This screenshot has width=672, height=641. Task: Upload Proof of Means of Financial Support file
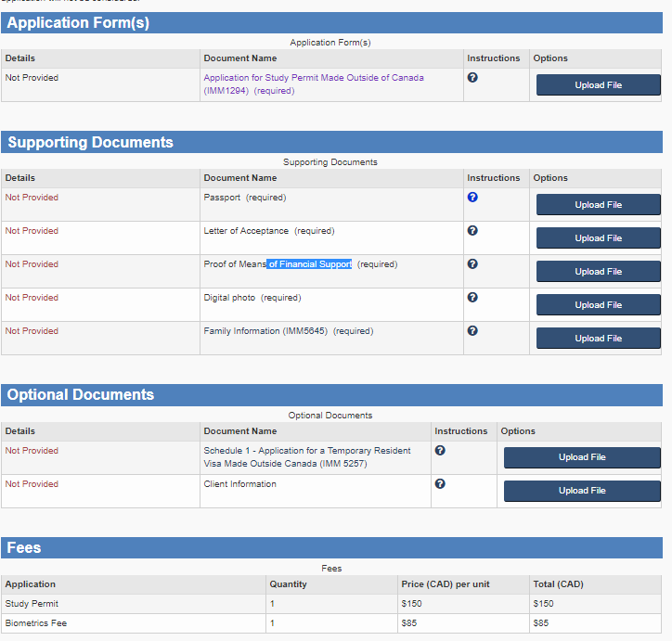point(599,272)
